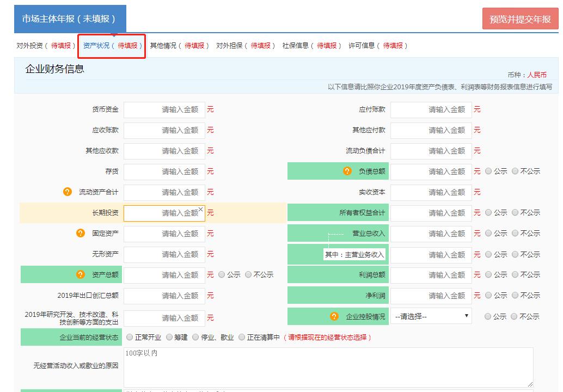Select 不公示 for 净利润
563x392 pixels.
click(x=515, y=296)
